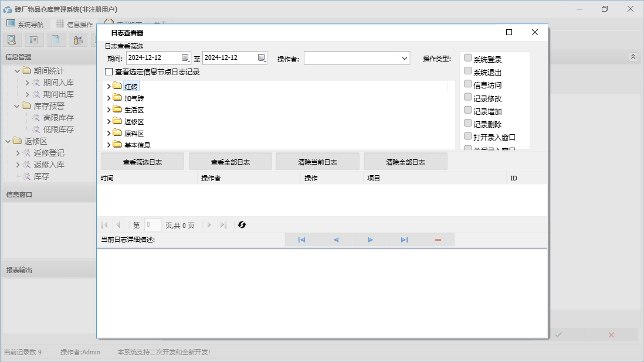Click the red minus delete log icon
Viewport: 644px width, 362px height.
coord(438,240)
